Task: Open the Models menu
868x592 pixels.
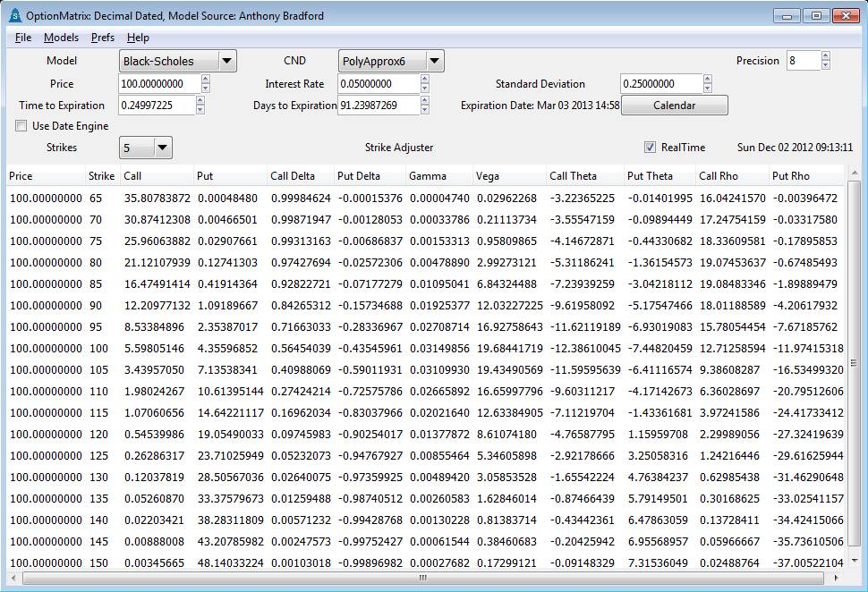Action: click(x=61, y=38)
